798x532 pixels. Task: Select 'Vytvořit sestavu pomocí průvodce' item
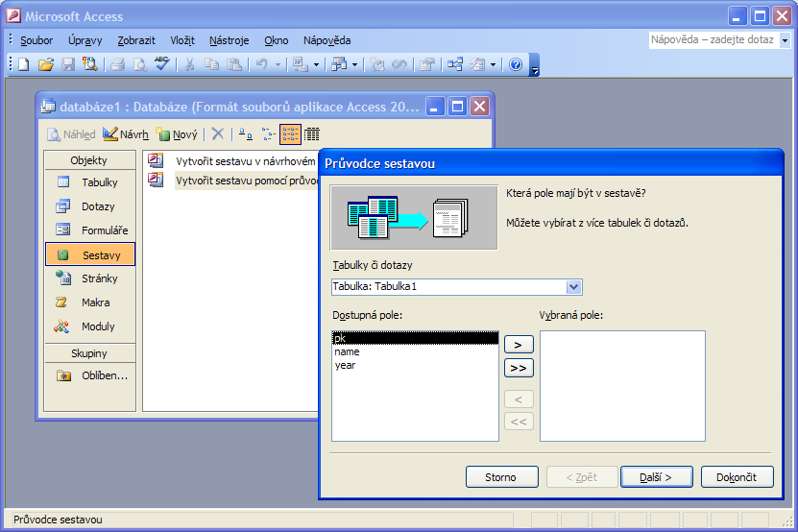point(231,181)
